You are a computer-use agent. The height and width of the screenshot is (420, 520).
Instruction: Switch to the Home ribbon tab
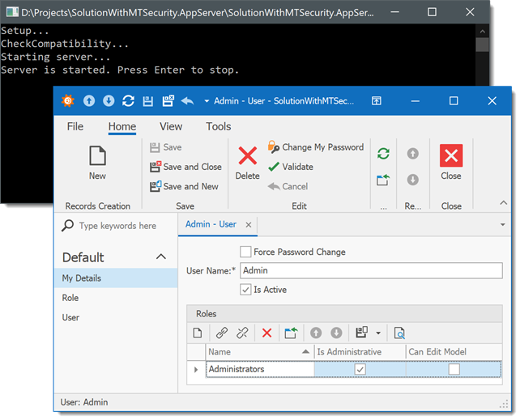(122, 126)
